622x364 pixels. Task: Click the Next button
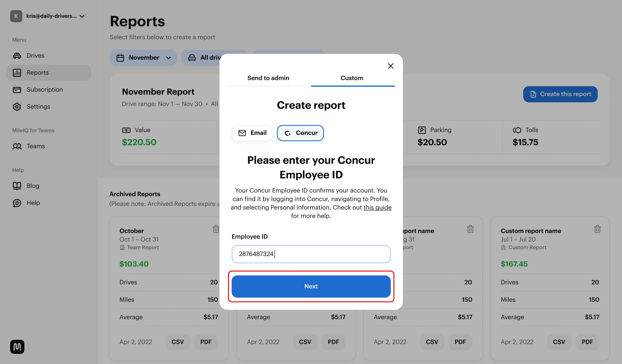[311, 286]
